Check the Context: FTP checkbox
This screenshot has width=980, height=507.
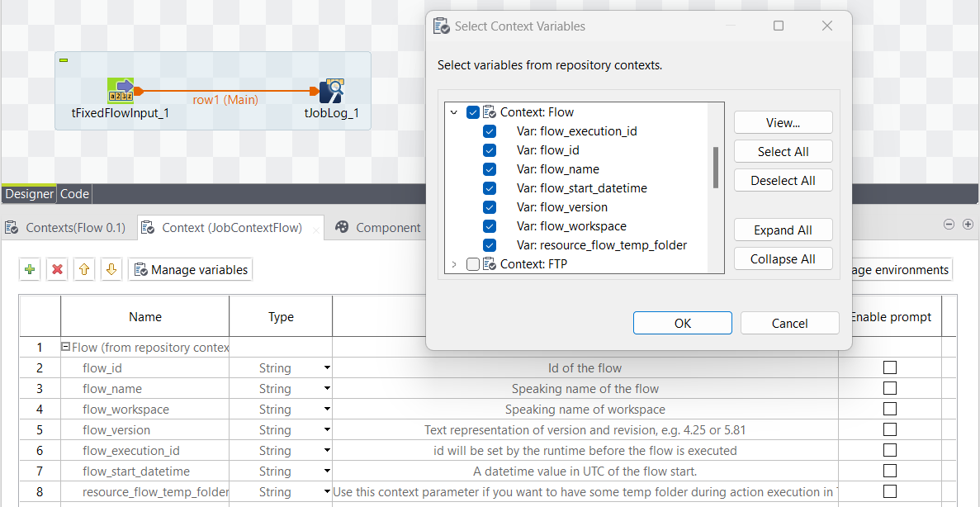[x=474, y=265]
